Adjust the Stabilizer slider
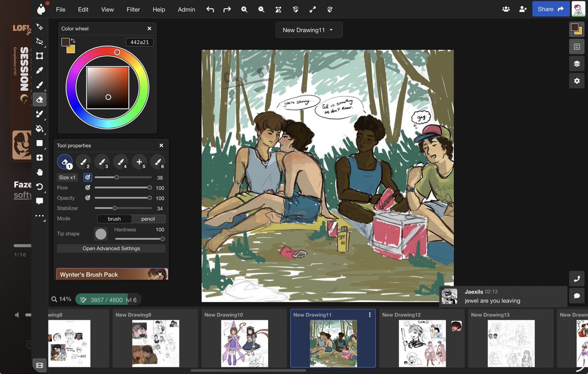This screenshot has height=374, width=588. [x=122, y=208]
